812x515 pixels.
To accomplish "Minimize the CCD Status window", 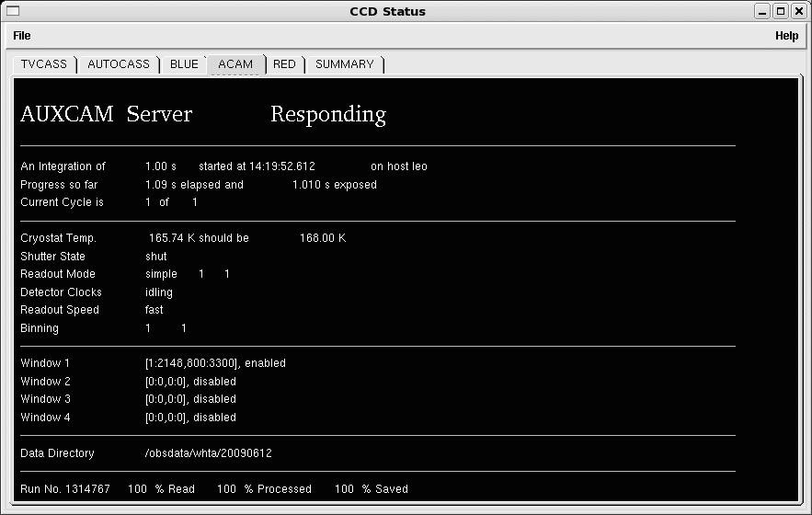I will [x=763, y=11].
